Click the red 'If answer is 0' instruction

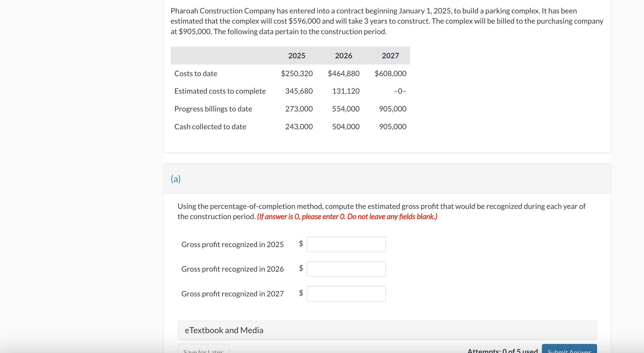pos(347,216)
